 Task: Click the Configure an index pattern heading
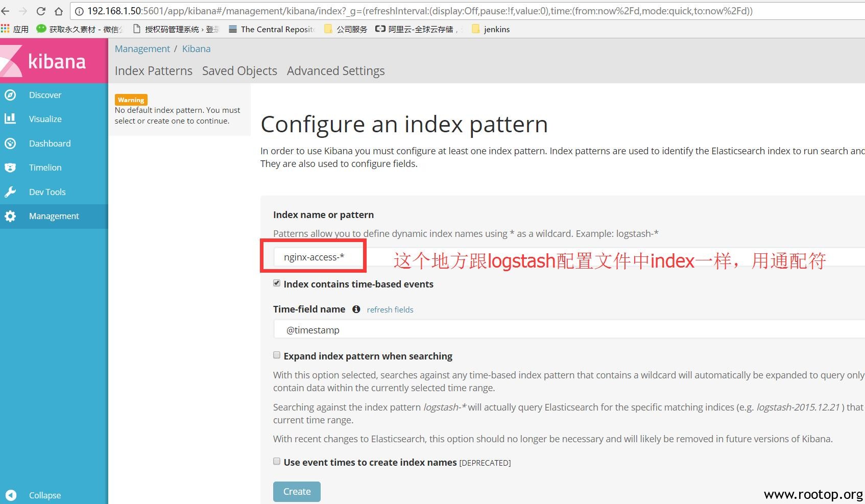click(404, 125)
